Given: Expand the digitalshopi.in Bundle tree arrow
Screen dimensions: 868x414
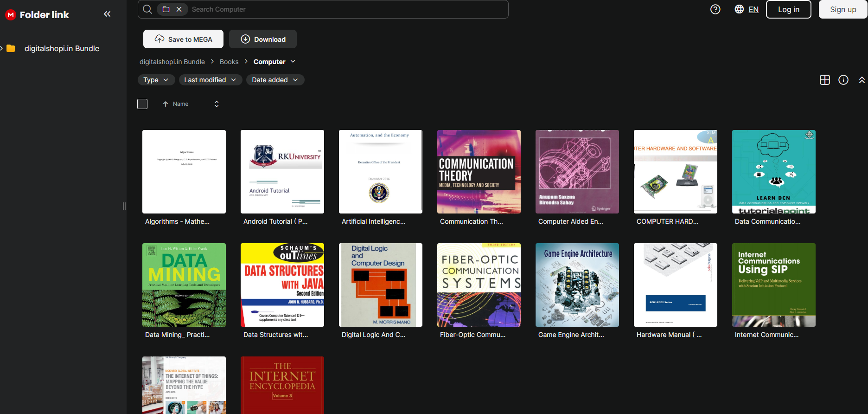Looking at the screenshot, I should tap(2, 48).
